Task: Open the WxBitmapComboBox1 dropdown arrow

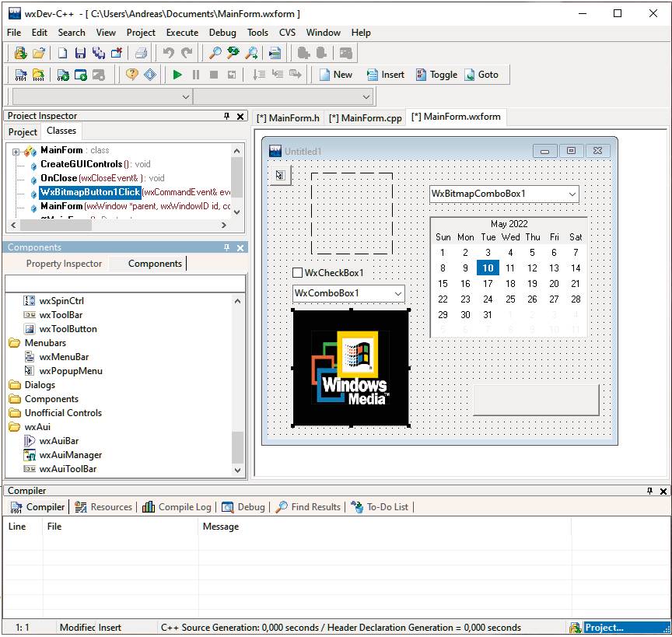Action: click(572, 194)
